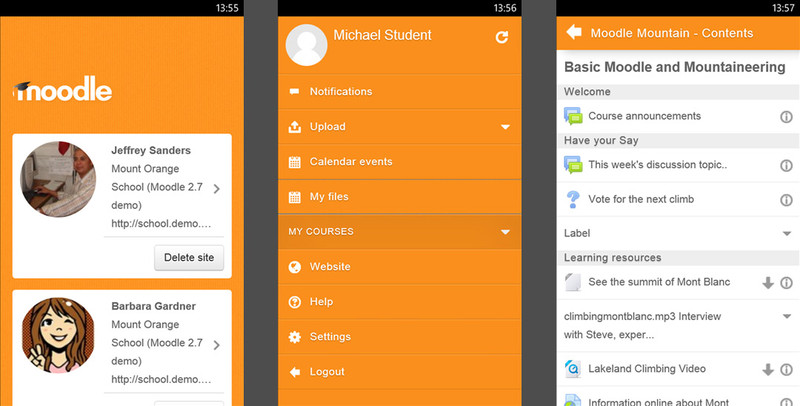The width and height of the screenshot is (800, 406).
Task: Download See the summit of Mont Blanc
Action: point(768,283)
